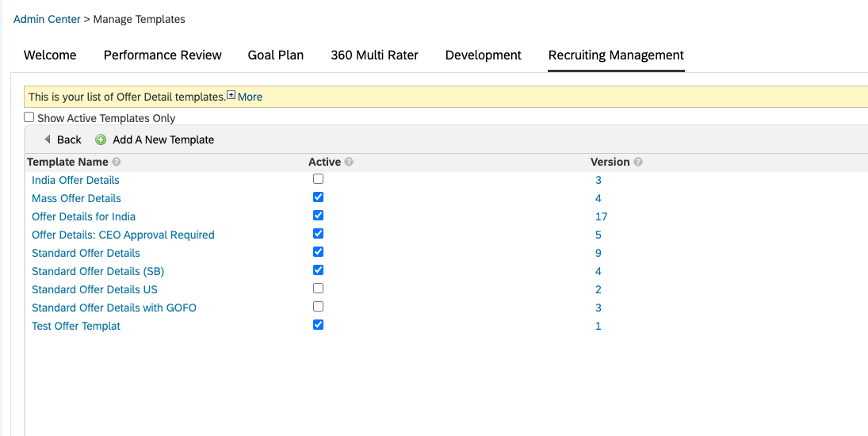Click the help icon next to Active
This screenshot has width=868, height=436.
349,163
